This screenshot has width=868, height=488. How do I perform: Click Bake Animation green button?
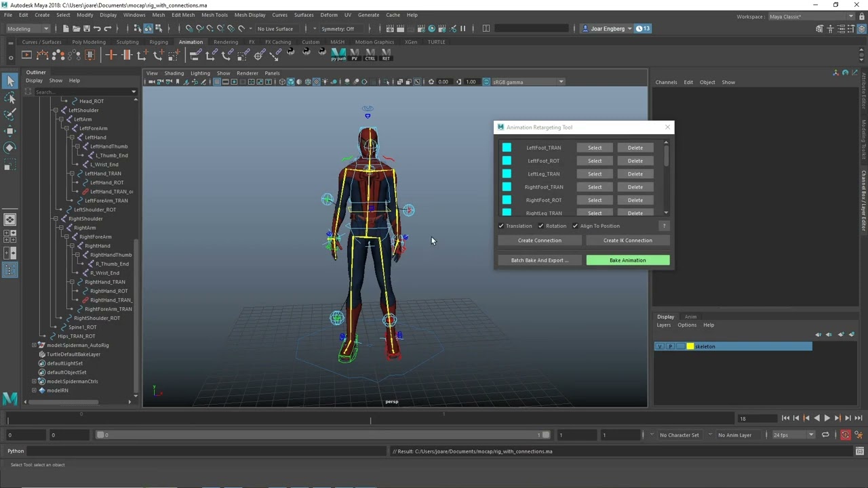click(628, 260)
